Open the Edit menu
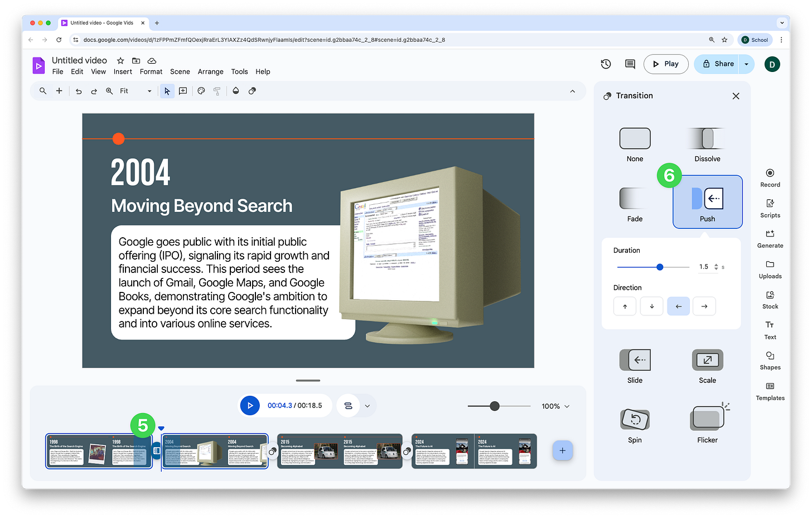The height and width of the screenshot is (518, 812). coord(77,71)
